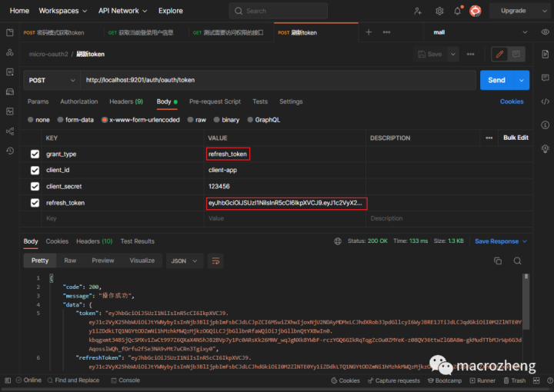Screen dimensions: 554x392
Task: Select x-www-form-urlencoded body type
Action: (105, 120)
